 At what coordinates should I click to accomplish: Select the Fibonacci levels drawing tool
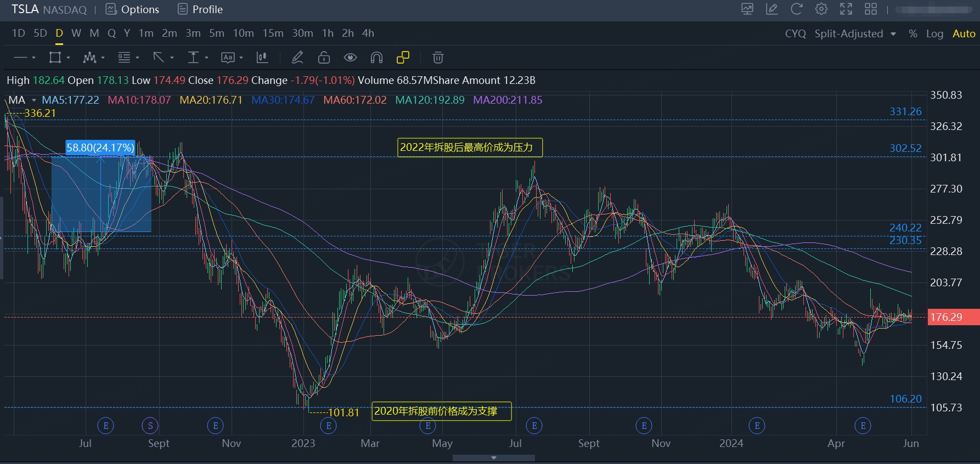pos(124,58)
